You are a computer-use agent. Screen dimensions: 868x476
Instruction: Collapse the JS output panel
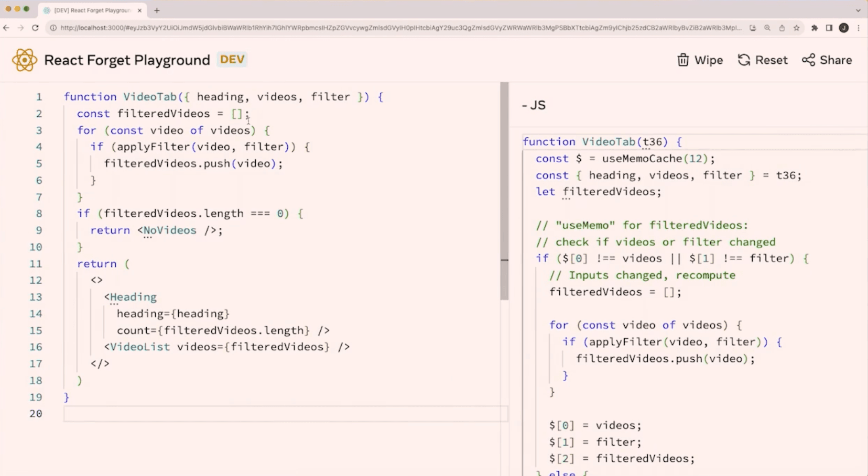click(524, 105)
